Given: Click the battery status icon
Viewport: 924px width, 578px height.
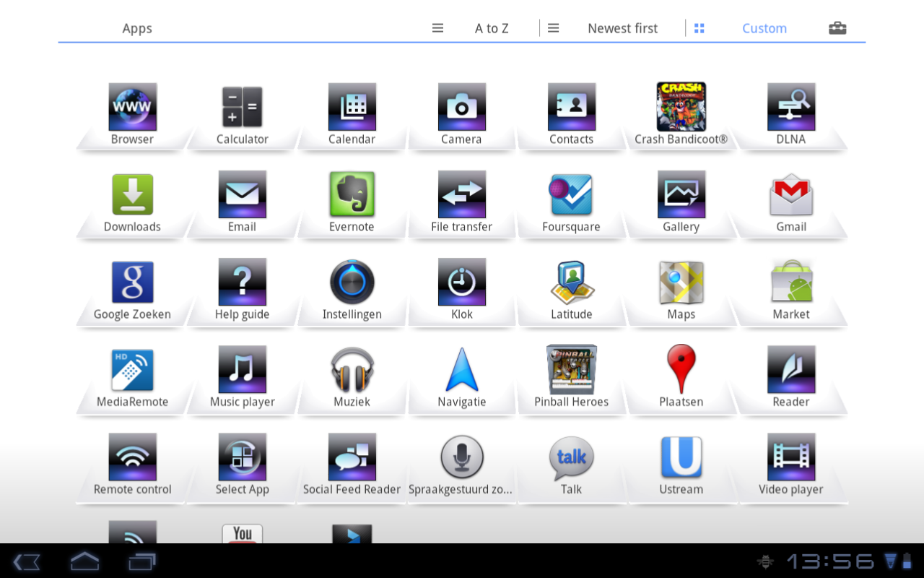Looking at the screenshot, I should click(x=907, y=561).
